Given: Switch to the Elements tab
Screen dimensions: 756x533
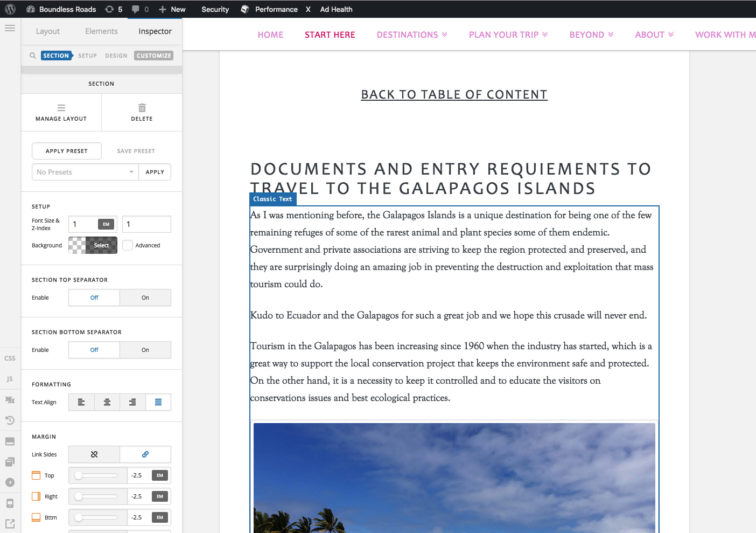Looking at the screenshot, I should tap(101, 31).
